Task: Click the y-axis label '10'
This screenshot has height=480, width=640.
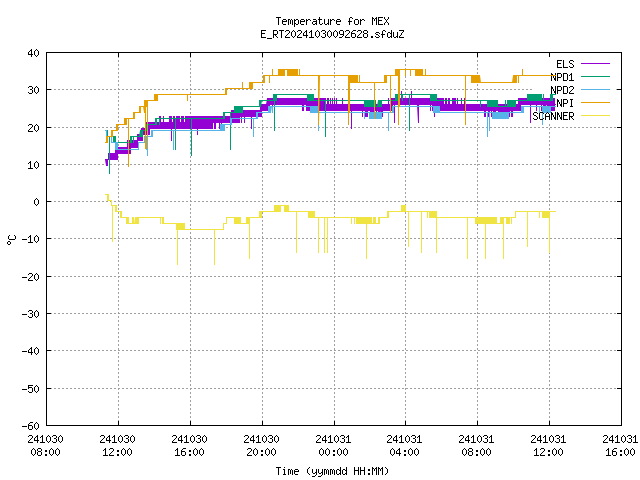Action: pyautogui.click(x=33, y=165)
